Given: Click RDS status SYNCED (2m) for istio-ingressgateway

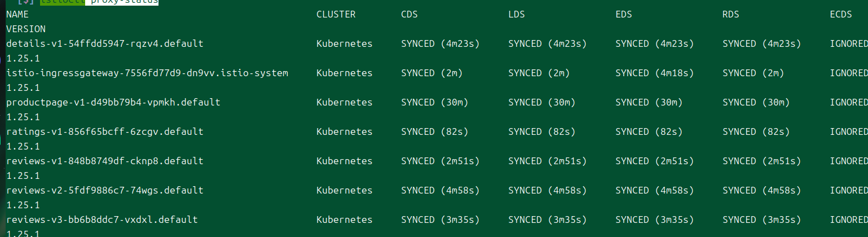Looking at the screenshot, I should (754, 73).
